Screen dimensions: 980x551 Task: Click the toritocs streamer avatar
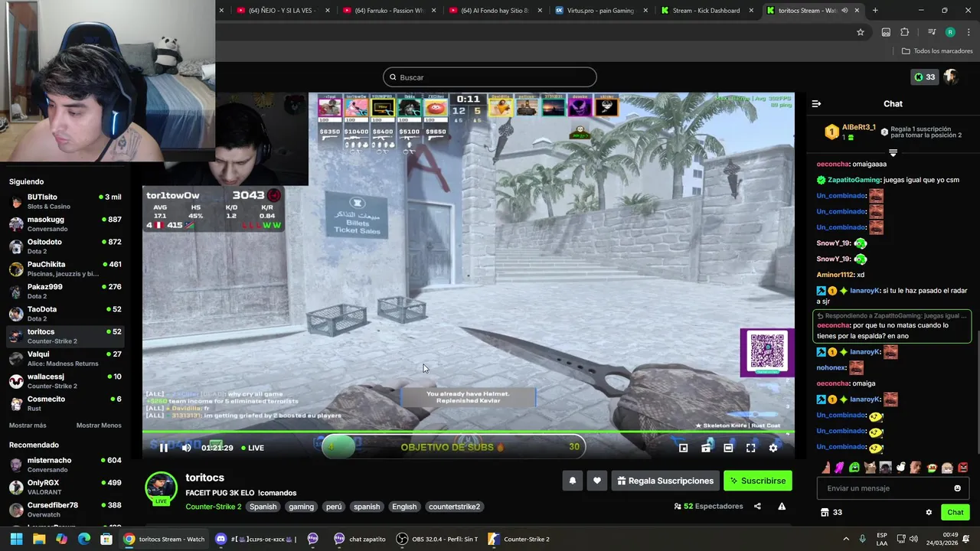161,488
